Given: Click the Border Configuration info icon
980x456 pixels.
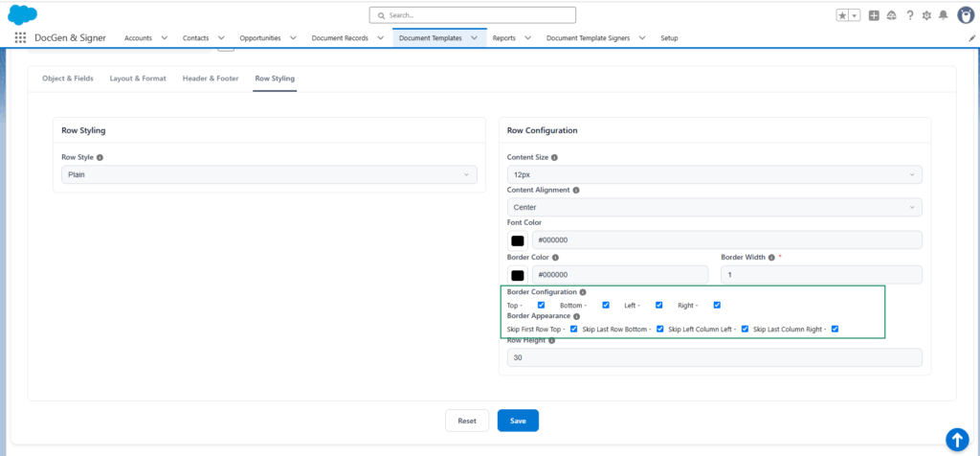Looking at the screenshot, I should point(583,292).
